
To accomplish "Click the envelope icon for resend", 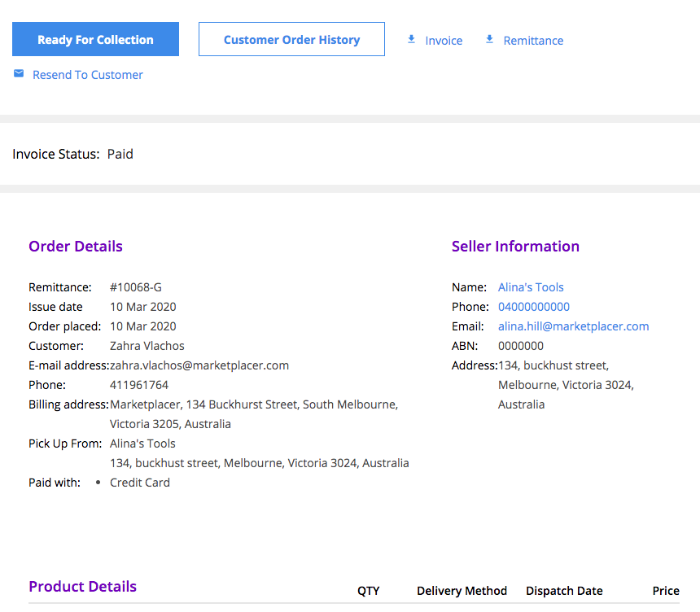I will coord(19,74).
